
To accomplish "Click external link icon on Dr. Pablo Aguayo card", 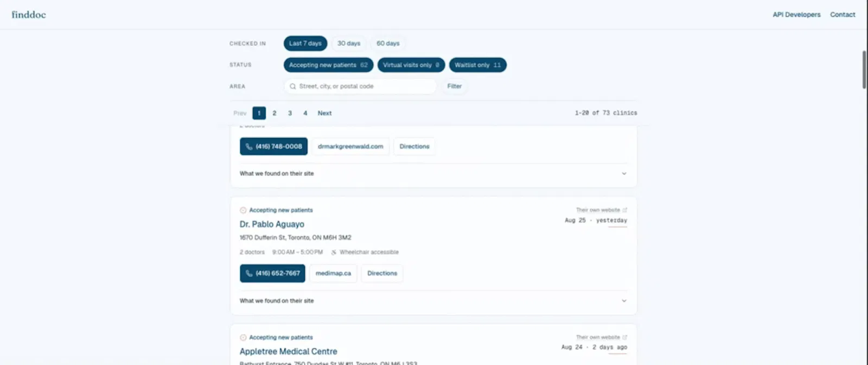I will click(625, 210).
